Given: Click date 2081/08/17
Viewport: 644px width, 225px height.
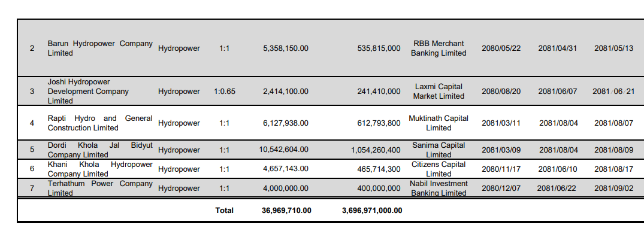Looking at the screenshot, I should (614, 169).
